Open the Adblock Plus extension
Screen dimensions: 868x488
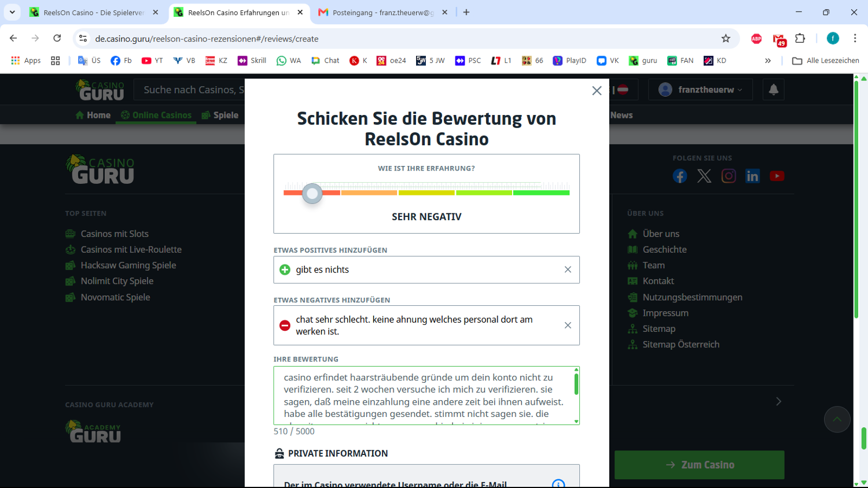tap(756, 39)
